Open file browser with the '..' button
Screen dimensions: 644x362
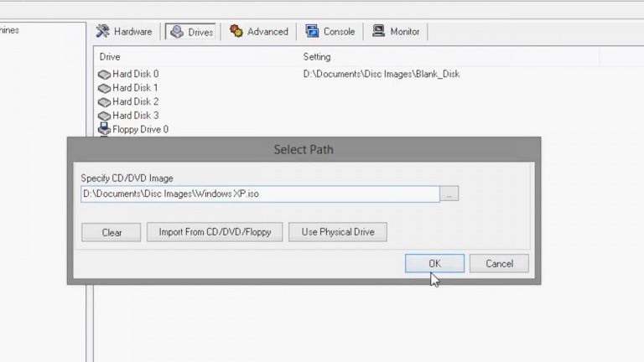[449, 194]
